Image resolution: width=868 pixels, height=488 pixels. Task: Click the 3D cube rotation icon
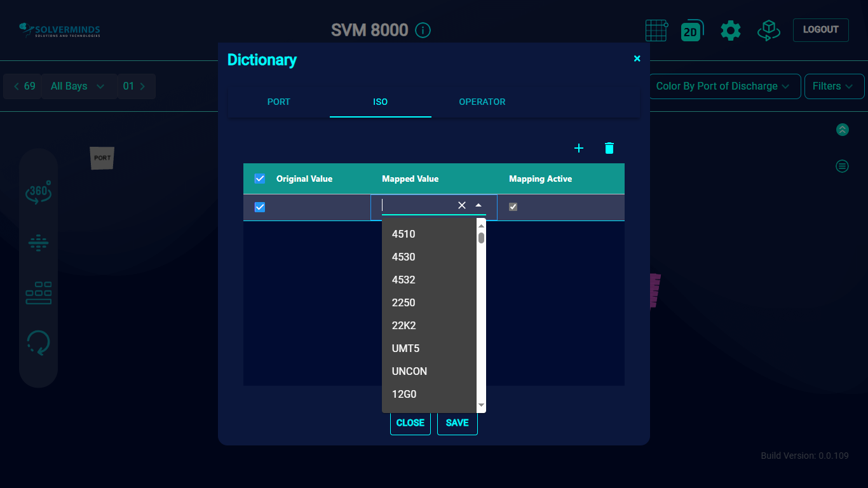tap(768, 30)
